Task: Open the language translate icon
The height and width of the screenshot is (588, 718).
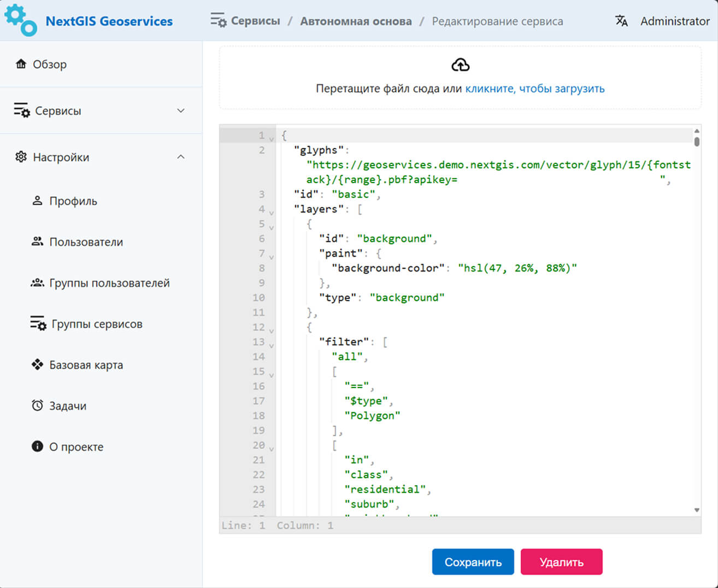Action: (621, 21)
